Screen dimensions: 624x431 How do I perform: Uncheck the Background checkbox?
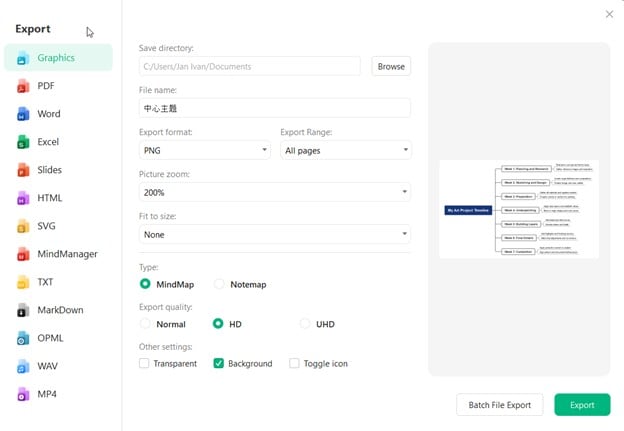(x=218, y=363)
